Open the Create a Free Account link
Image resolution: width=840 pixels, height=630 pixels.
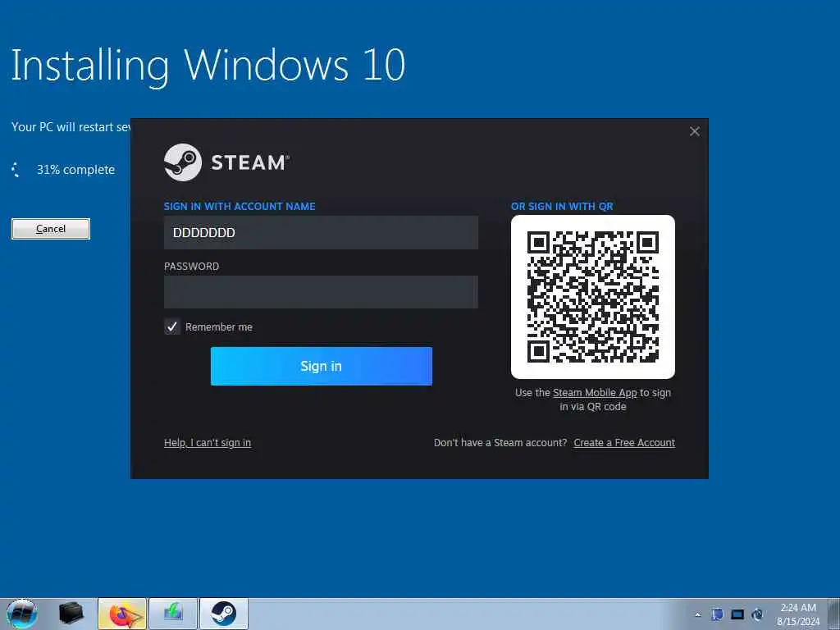[x=624, y=442]
